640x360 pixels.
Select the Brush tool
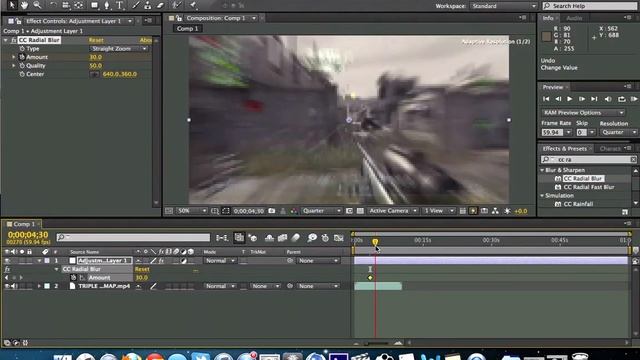coord(136,5)
